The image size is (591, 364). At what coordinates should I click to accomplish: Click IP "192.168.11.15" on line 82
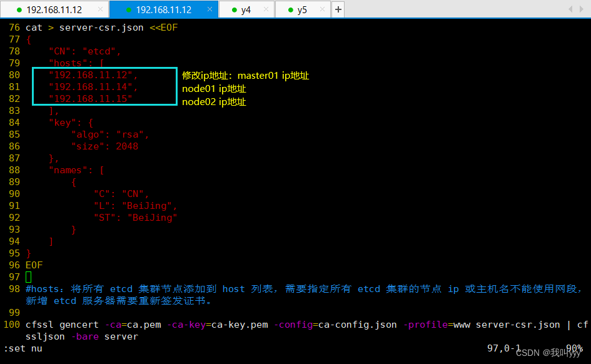pyautogui.click(x=91, y=99)
